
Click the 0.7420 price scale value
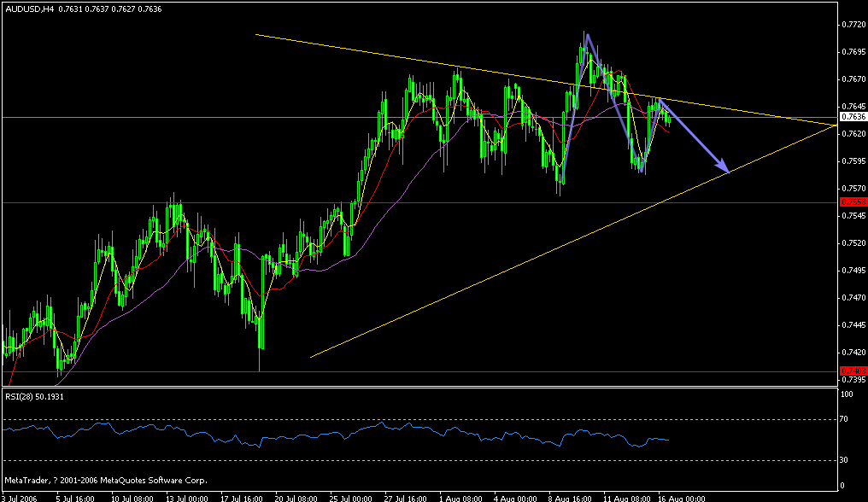[853, 352]
